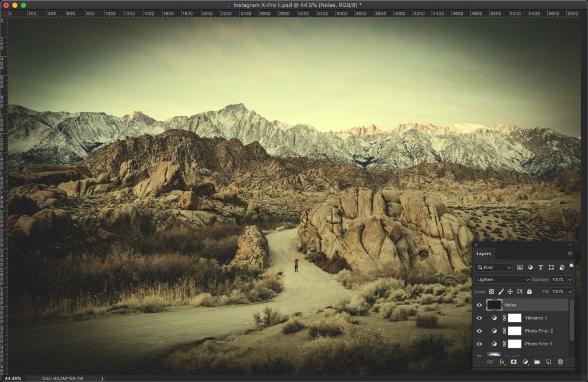Open the new adjustment layer icon

(525, 362)
